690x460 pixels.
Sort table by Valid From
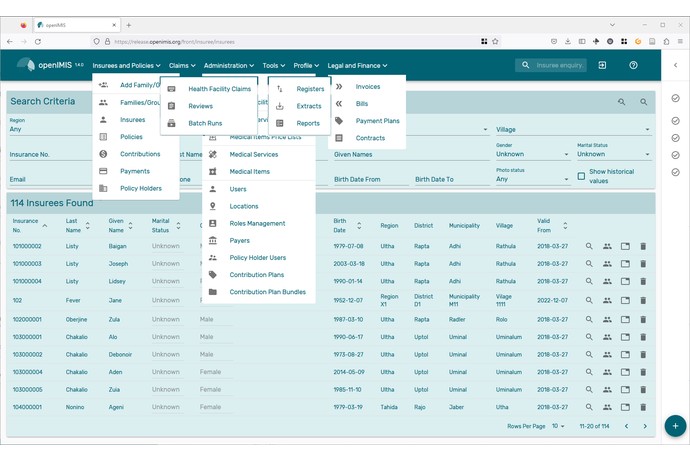click(552, 225)
